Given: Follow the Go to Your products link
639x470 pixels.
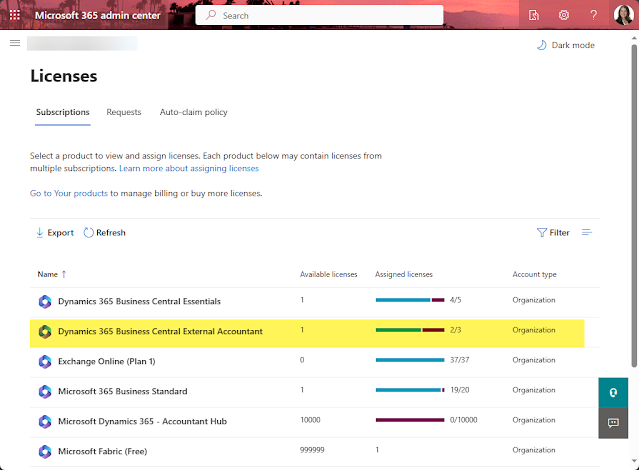Looking at the screenshot, I should [69, 193].
